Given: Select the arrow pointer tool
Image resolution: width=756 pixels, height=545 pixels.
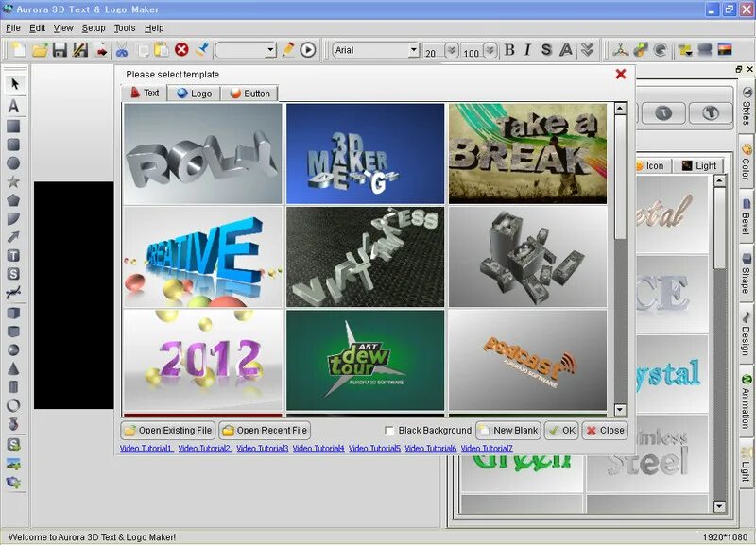Looking at the screenshot, I should (x=14, y=84).
